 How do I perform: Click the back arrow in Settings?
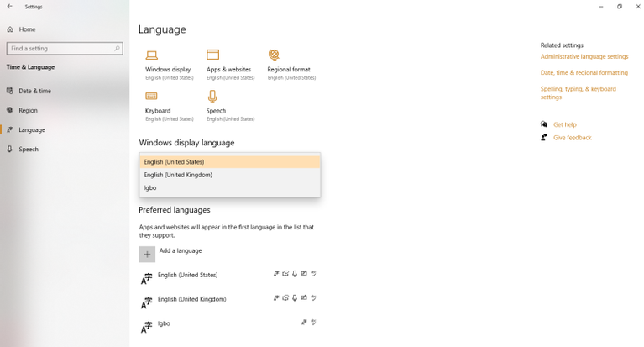coord(10,7)
